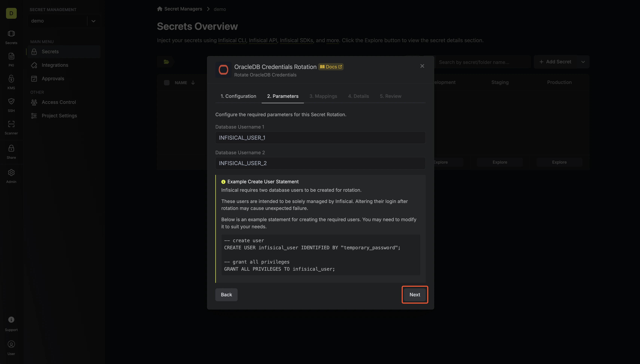Focus the Database Username 2 field
640x364 pixels.
320,163
